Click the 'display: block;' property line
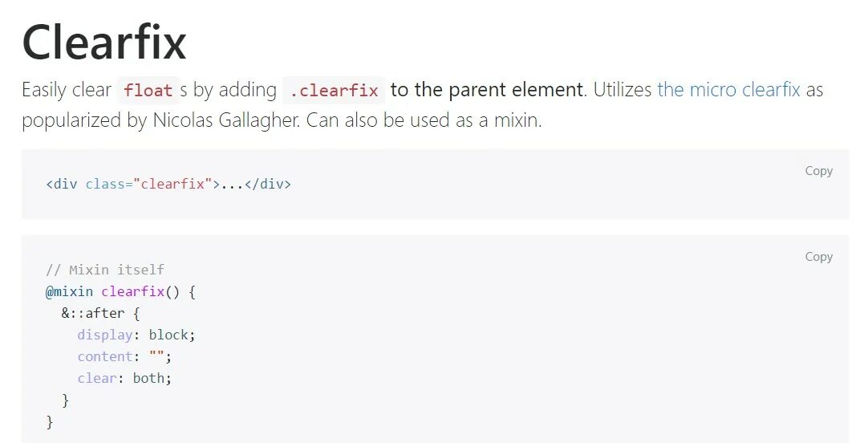The height and width of the screenshot is (443, 868). point(136,335)
